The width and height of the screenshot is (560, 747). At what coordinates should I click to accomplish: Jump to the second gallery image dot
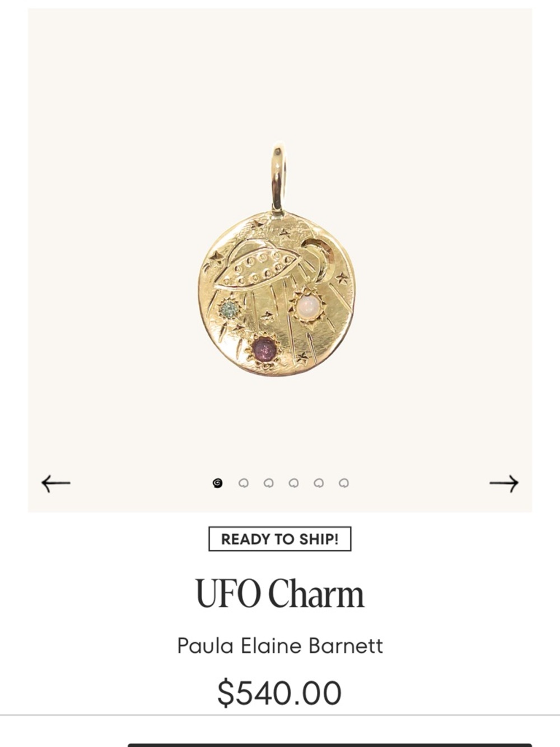(243, 483)
